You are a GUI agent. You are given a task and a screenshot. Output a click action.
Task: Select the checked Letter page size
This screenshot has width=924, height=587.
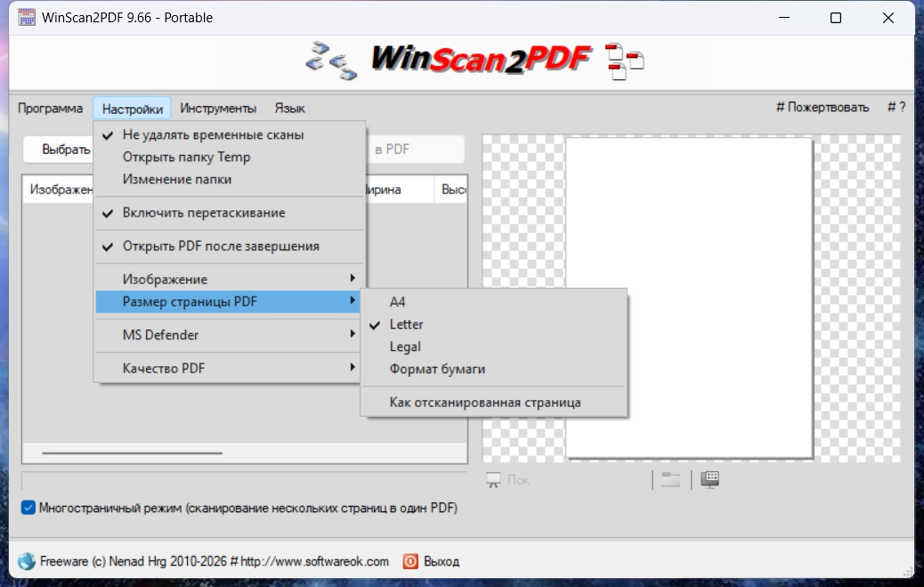[x=494, y=324]
